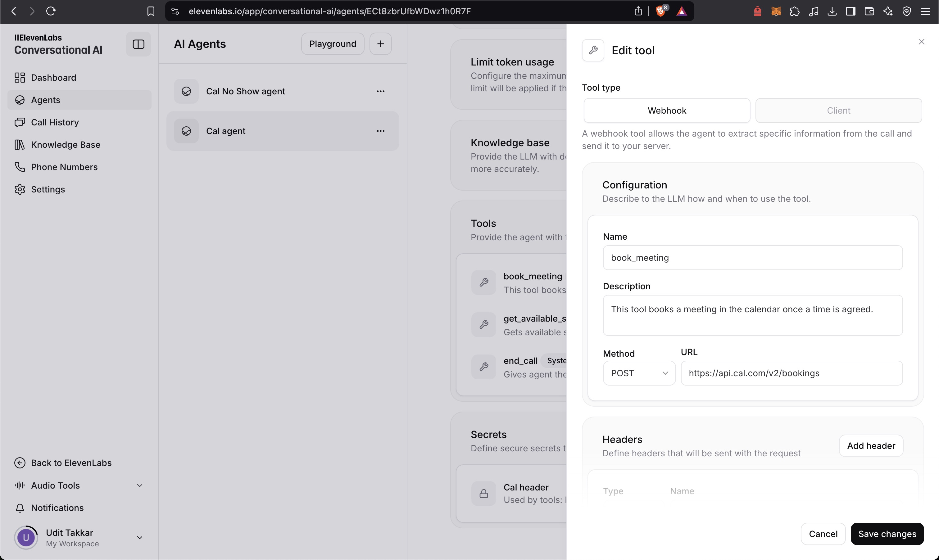Image resolution: width=939 pixels, height=560 pixels.
Task: Click Add header button
Action: pyautogui.click(x=871, y=446)
